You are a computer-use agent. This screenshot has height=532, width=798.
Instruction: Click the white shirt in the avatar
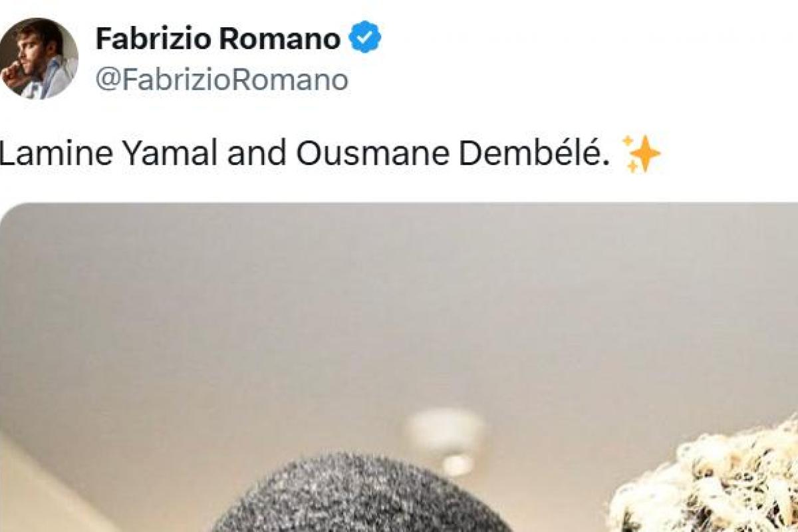click(x=55, y=80)
